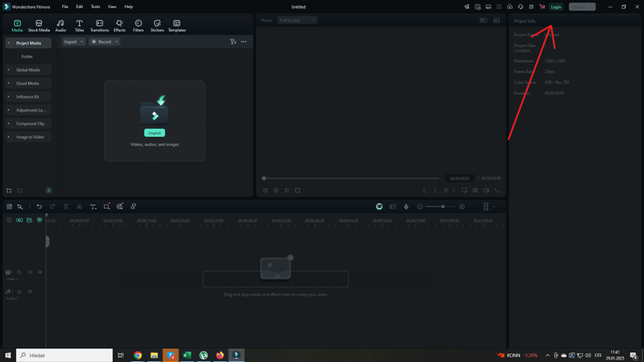Screen dimensions: 644x362
Task: Toggle the Video 1 track lock
Action: [x=20, y=272]
